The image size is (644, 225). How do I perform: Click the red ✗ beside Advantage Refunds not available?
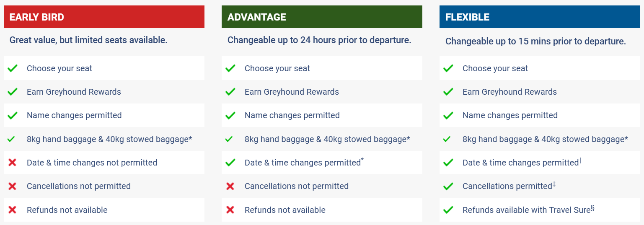point(230,209)
